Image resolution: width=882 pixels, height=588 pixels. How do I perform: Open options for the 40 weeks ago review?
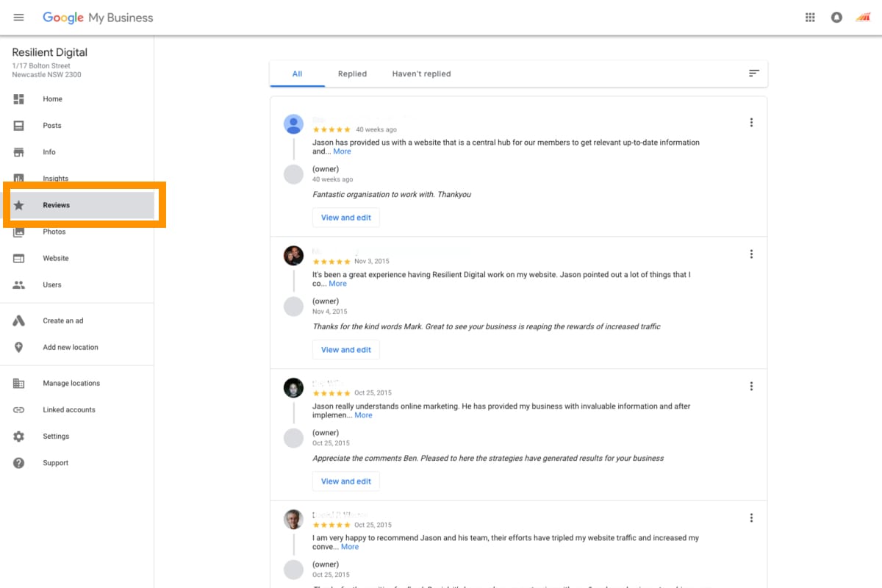751,123
